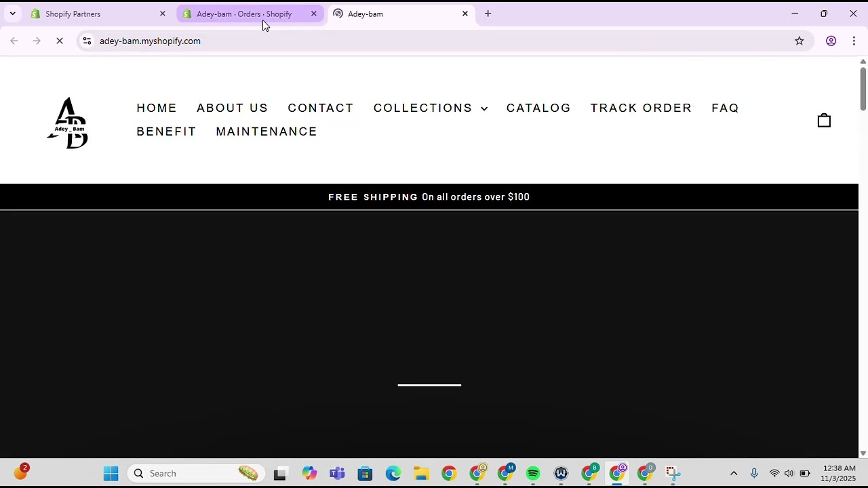
Task: Switch to the Shopify Partners tab
Action: (97, 14)
